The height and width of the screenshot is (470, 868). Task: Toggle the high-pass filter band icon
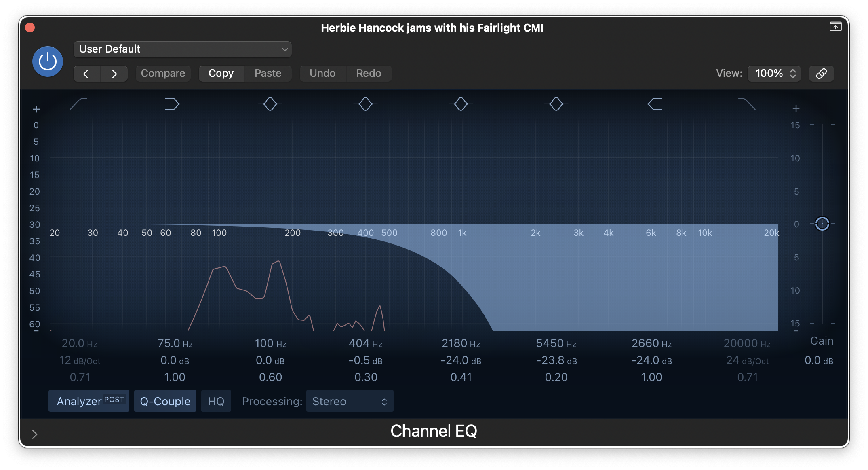[x=78, y=104]
